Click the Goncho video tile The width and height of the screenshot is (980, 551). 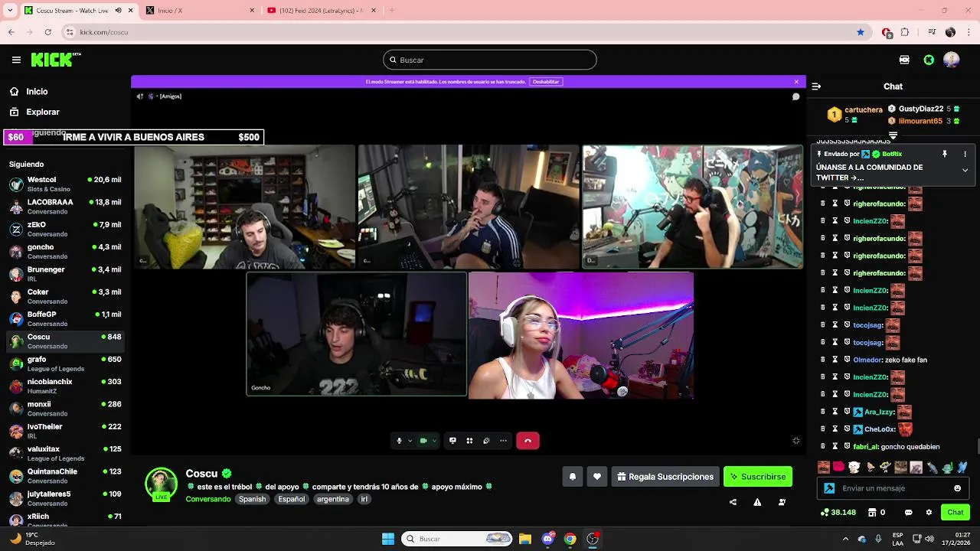tap(356, 334)
